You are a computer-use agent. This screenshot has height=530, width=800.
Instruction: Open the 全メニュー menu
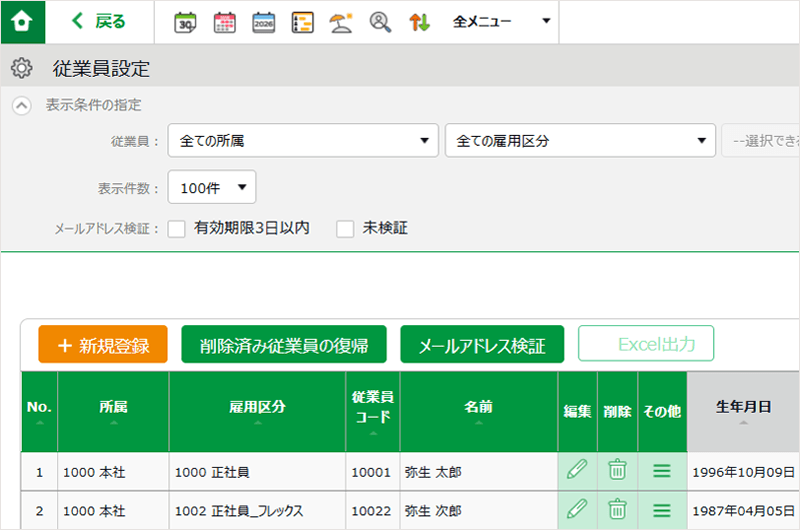point(501,21)
